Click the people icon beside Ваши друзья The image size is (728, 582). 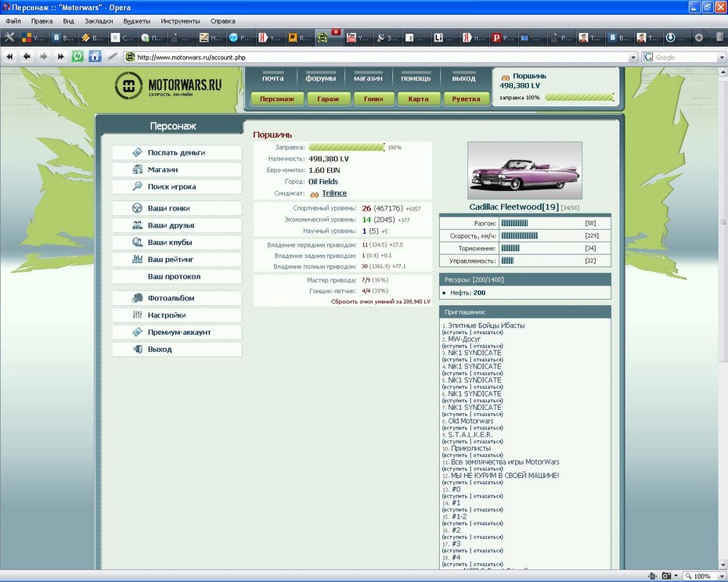coord(137,225)
